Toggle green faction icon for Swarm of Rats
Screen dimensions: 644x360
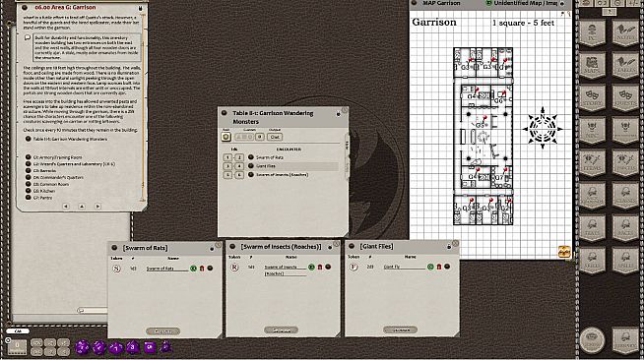pos(193,269)
